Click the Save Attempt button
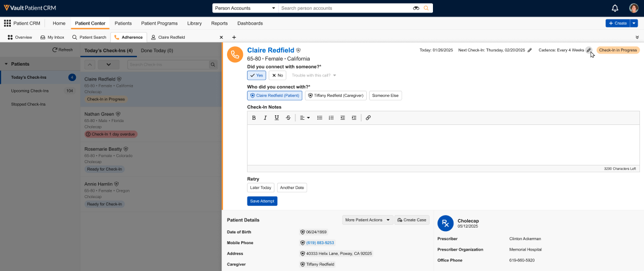This screenshot has height=271, width=644. [x=262, y=201]
